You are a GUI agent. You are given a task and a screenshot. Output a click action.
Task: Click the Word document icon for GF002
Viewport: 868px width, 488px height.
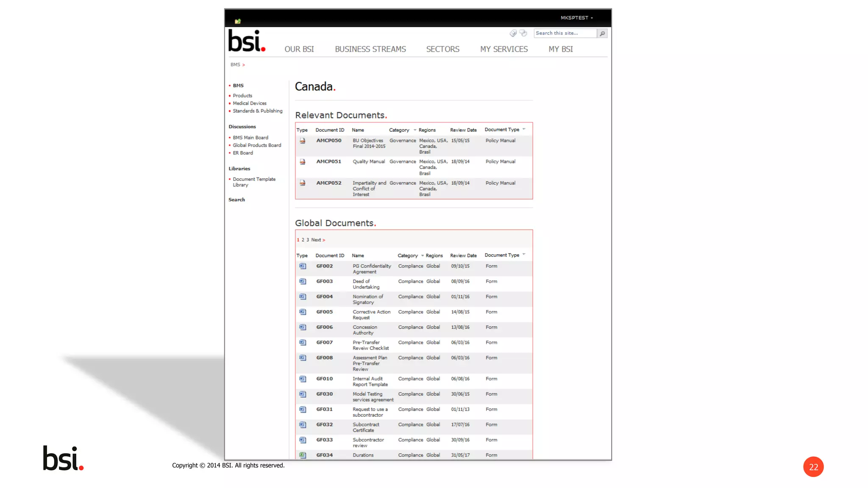(x=303, y=266)
